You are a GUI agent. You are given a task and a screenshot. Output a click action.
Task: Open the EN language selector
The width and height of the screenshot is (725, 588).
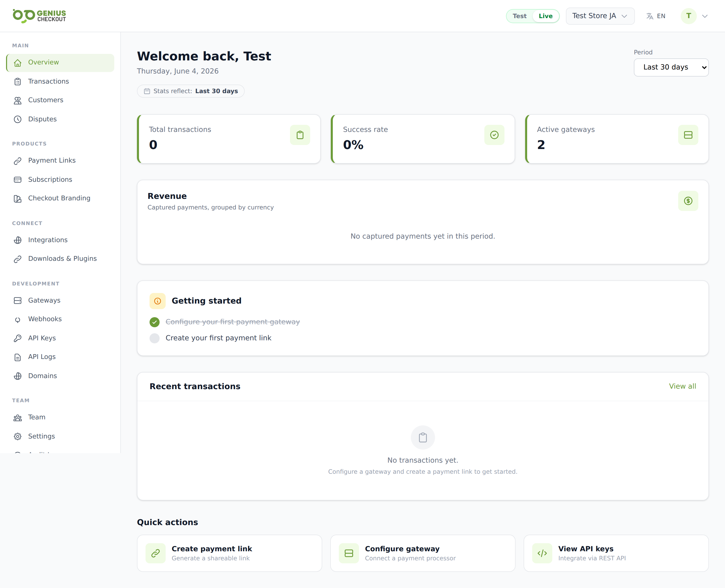tap(656, 16)
